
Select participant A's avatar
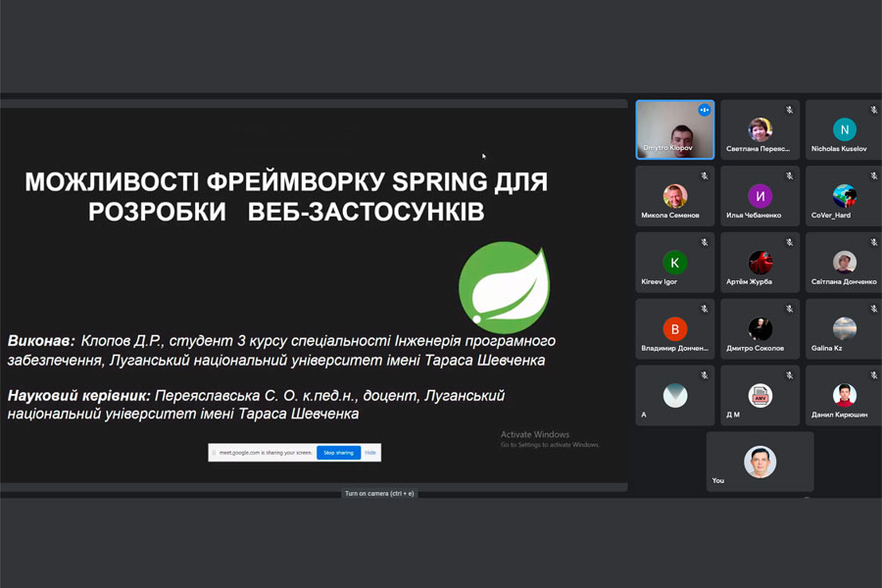tap(675, 395)
